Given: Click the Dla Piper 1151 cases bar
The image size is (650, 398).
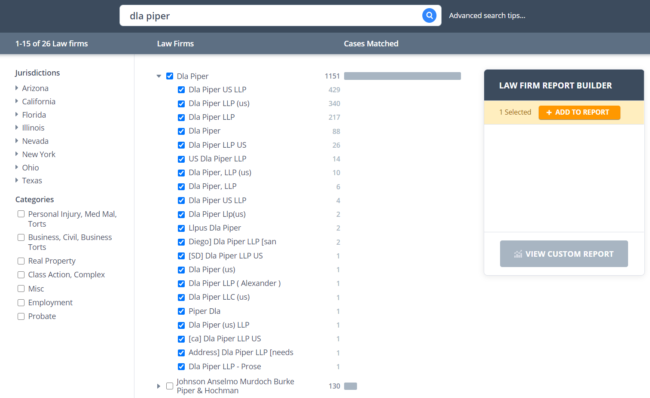Looking at the screenshot, I should click(x=402, y=76).
